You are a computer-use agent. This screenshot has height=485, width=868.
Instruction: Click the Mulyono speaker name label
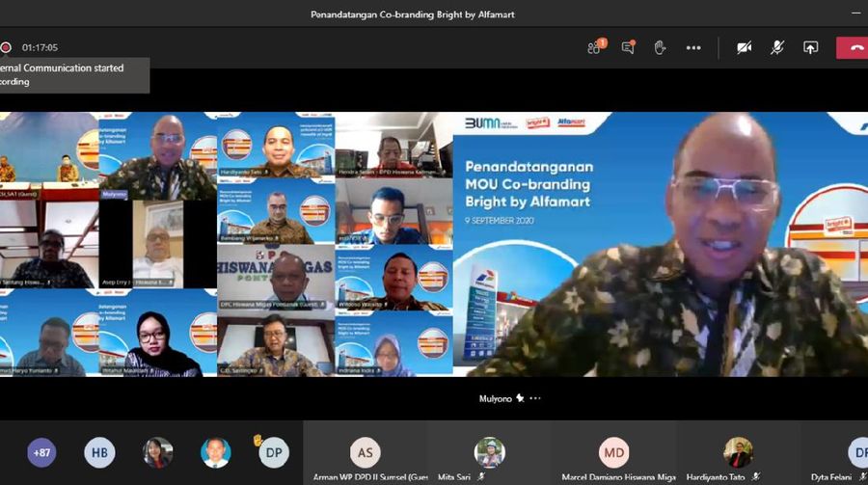pyautogui.click(x=496, y=398)
